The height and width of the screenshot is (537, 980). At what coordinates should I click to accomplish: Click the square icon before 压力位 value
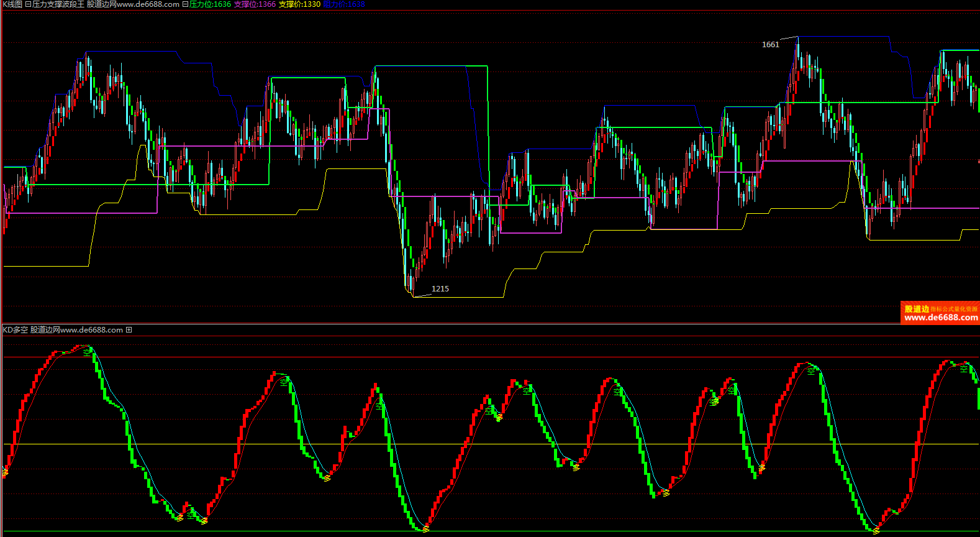click(185, 4)
